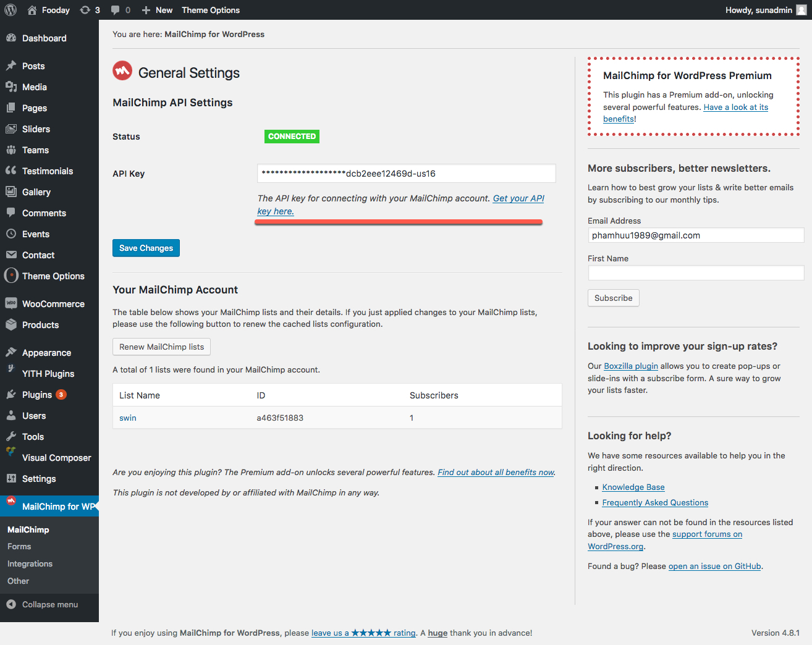Open the Knowledge Base link
Image resolution: width=812 pixels, height=645 pixels.
pos(633,487)
